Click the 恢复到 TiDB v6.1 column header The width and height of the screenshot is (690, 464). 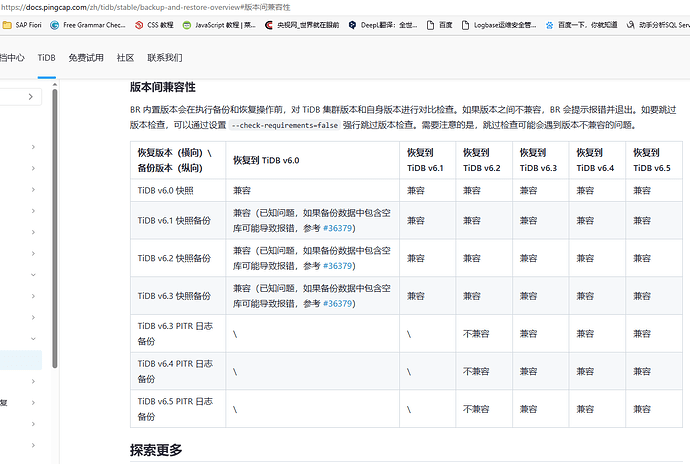[x=425, y=160]
